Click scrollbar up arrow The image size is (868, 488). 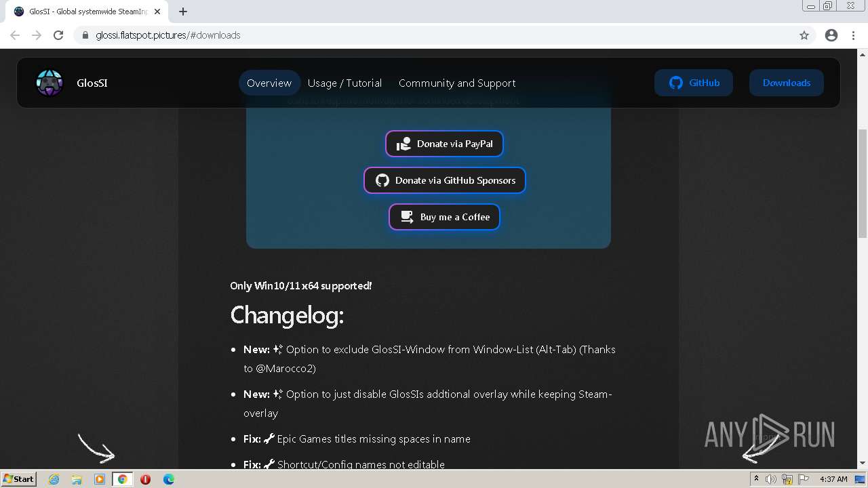(862, 54)
